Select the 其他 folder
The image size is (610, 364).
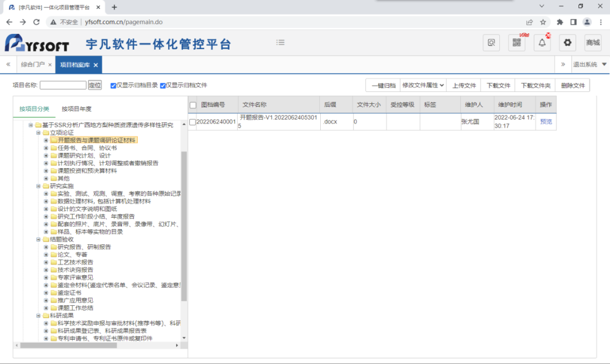(x=63, y=178)
